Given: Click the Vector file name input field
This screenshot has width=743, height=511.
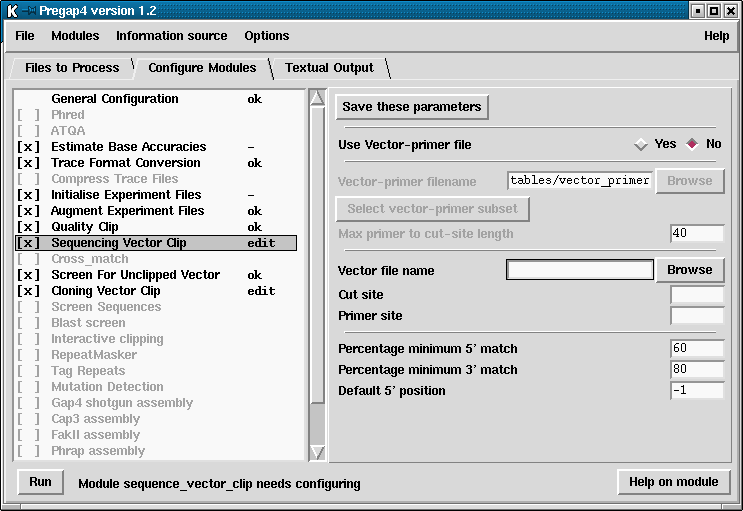Looking at the screenshot, I should pos(580,270).
